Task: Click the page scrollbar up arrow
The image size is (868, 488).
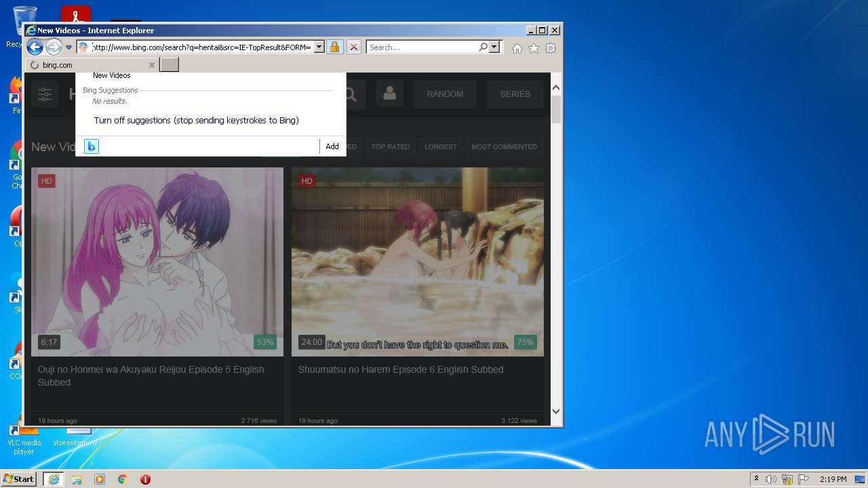Action: [556, 88]
